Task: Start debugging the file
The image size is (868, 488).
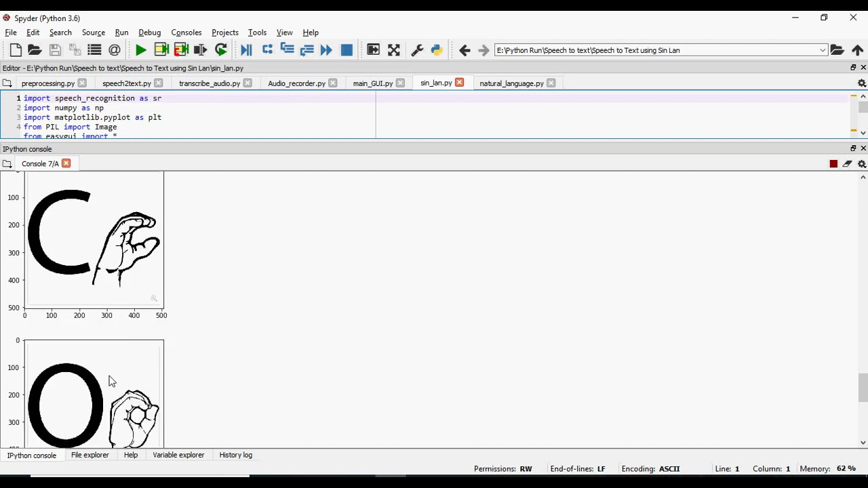Action: coord(246,50)
